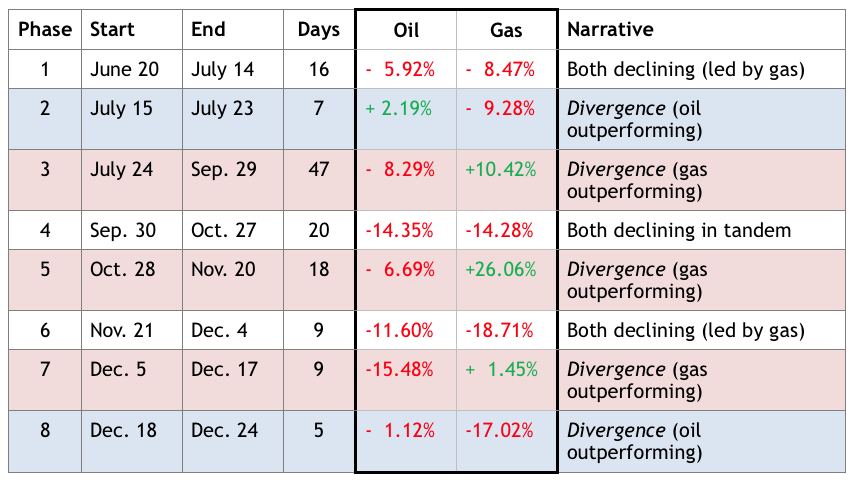Click the Oil column header
This screenshot has height=482, width=855.
406,30
